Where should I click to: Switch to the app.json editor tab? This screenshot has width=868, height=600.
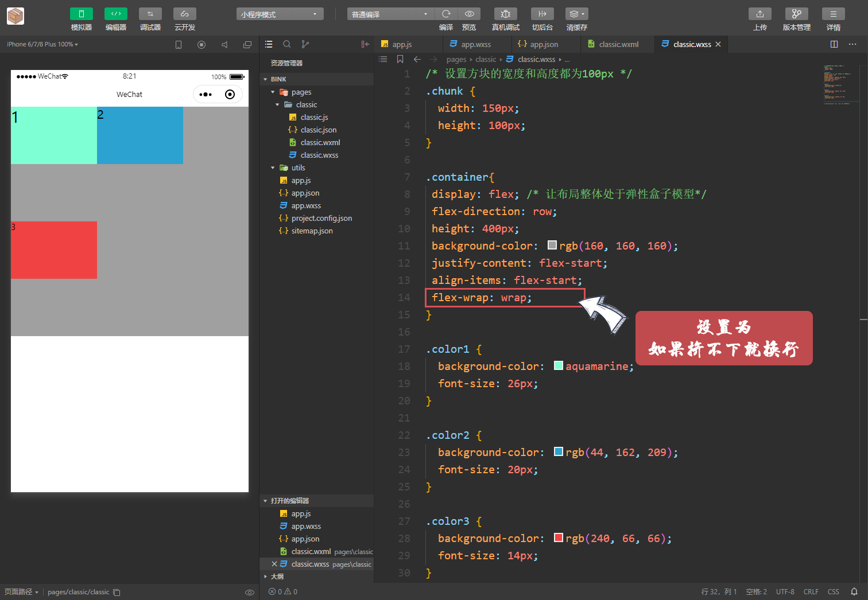pyautogui.click(x=546, y=44)
